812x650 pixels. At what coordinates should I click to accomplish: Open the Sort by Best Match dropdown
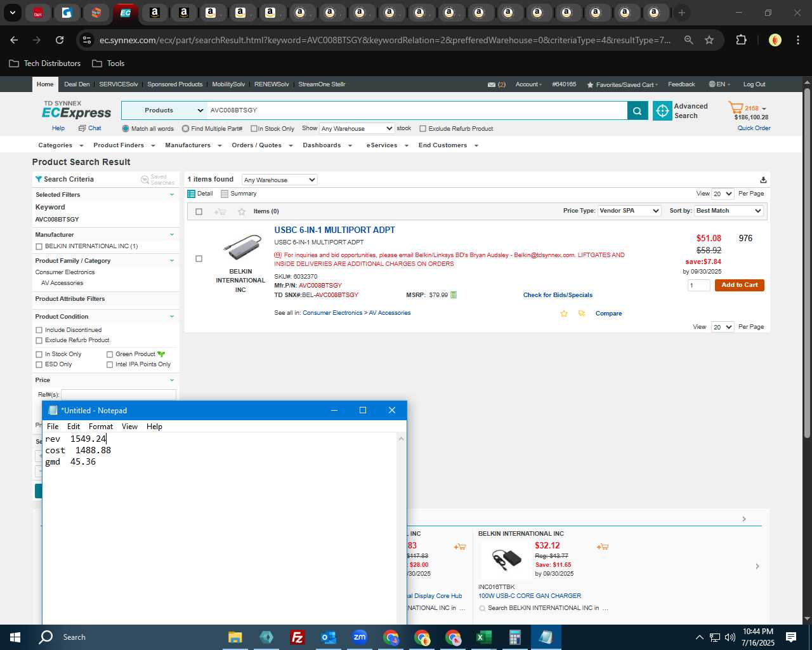pos(729,211)
